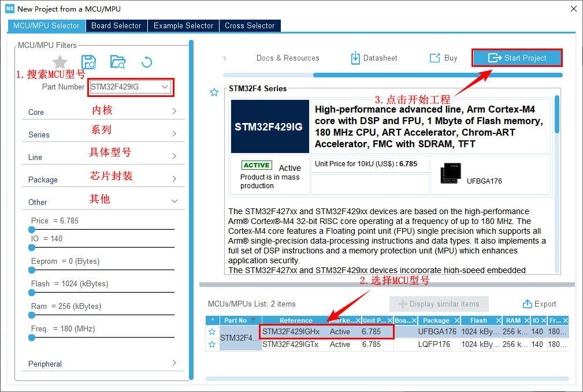Open the Part Number dropdown
The width and height of the screenshot is (583, 392).
[x=165, y=87]
